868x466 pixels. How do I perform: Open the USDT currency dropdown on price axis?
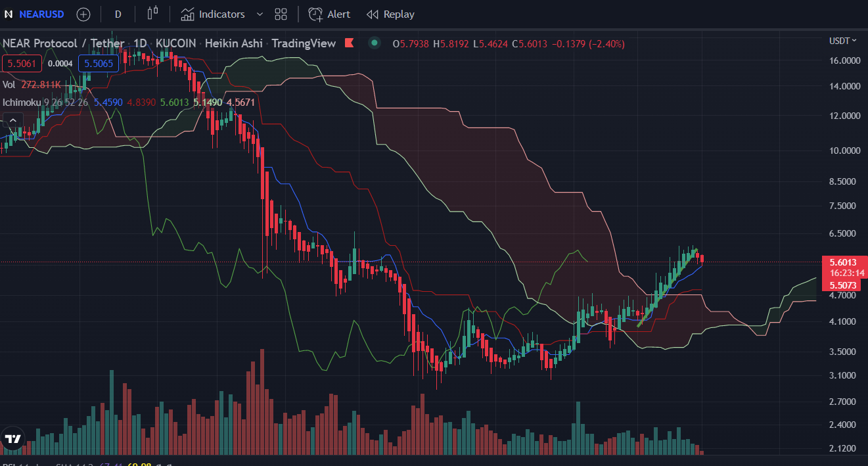pyautogui.click(x=843, y=41)
